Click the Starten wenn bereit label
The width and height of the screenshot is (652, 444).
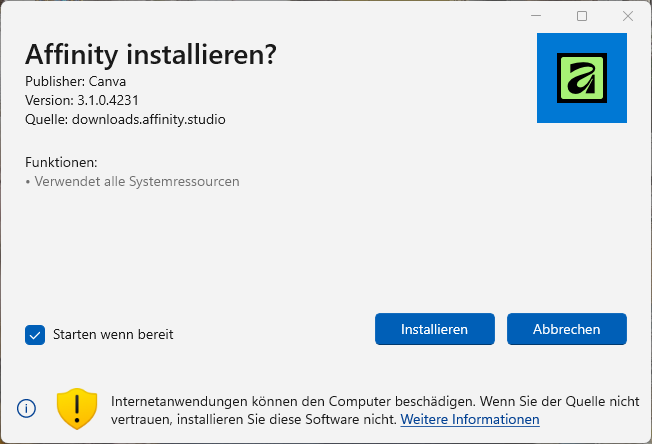pyautogui.click(x=113, y=334)
